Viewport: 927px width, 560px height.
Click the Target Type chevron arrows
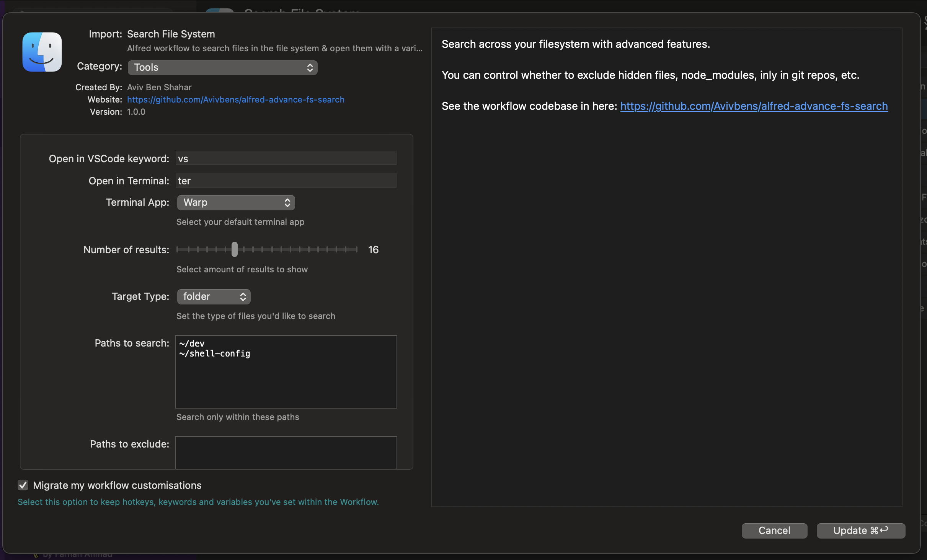tap(243, 296)
